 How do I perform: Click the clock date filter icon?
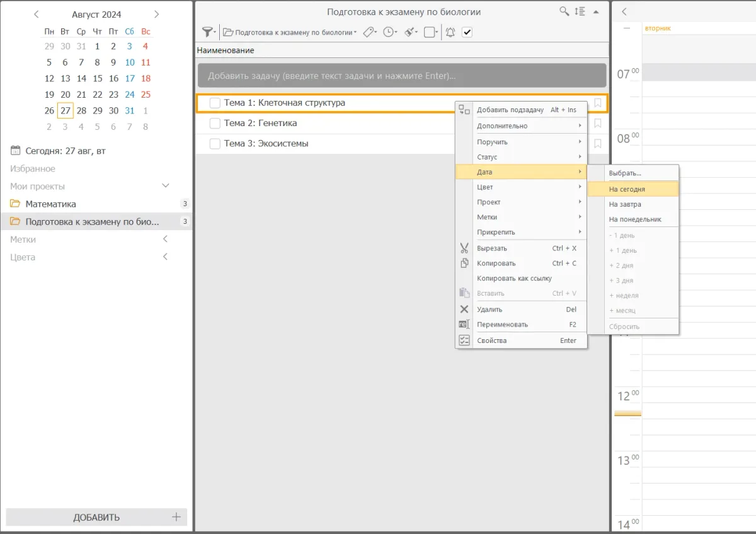tap(390, 32)
